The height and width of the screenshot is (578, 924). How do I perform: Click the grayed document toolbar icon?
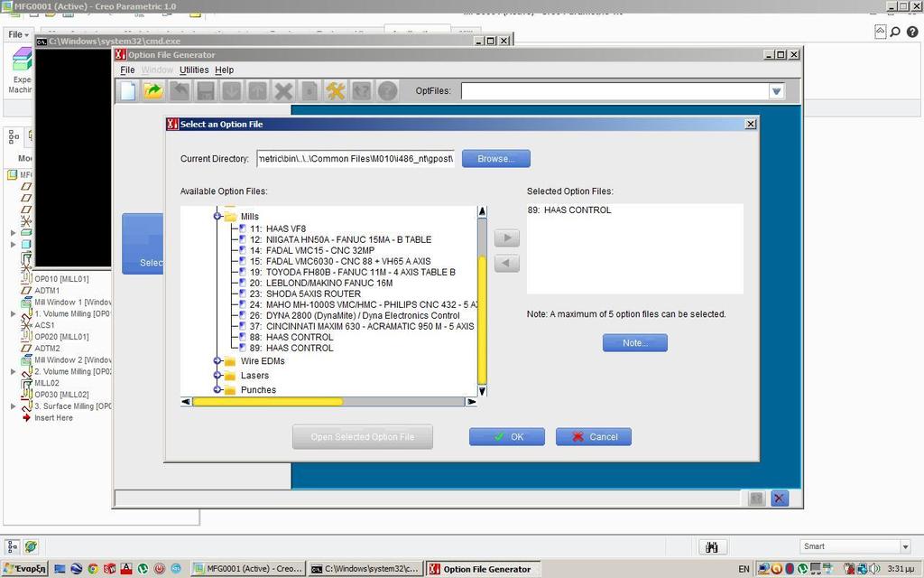[x=310, y=91]
